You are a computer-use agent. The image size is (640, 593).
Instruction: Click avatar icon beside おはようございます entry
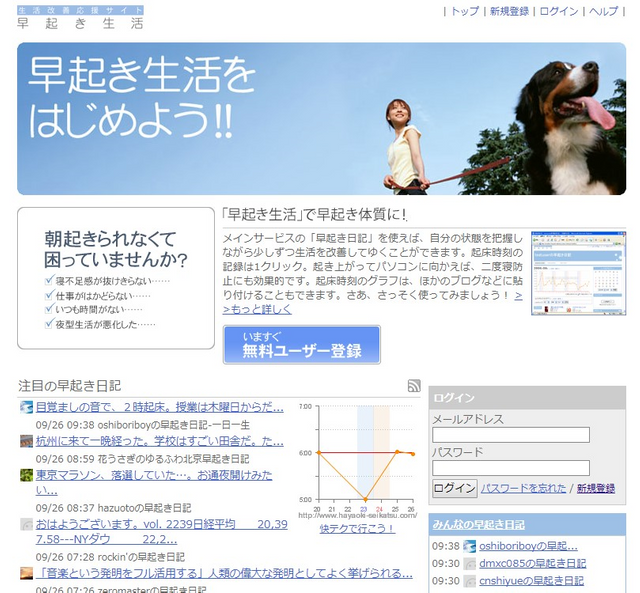27,524
